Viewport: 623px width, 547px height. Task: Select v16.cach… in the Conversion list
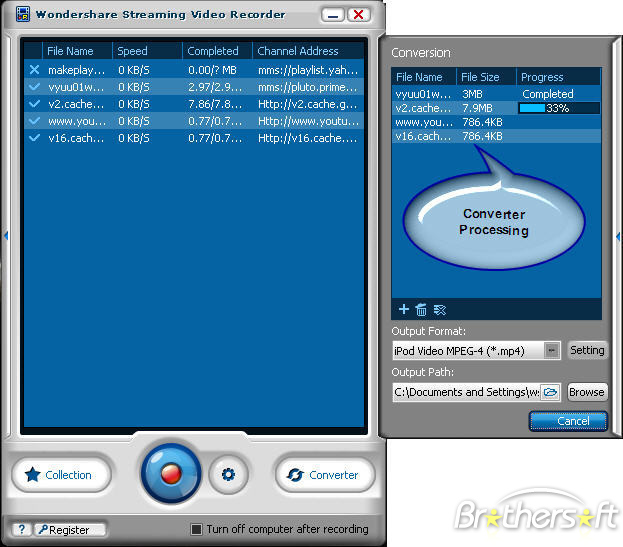pyautogui.click(x=423, y=136)
